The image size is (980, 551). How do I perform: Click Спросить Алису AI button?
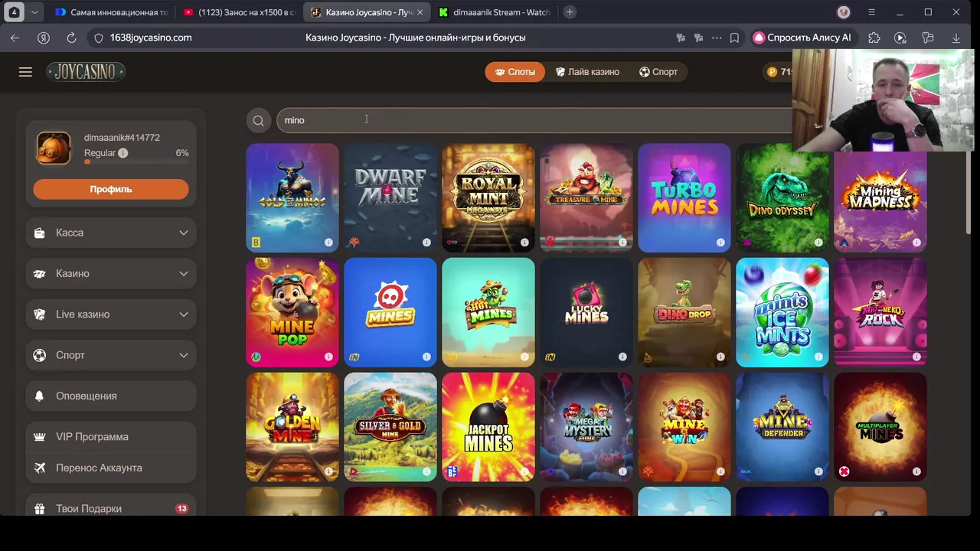802,37
